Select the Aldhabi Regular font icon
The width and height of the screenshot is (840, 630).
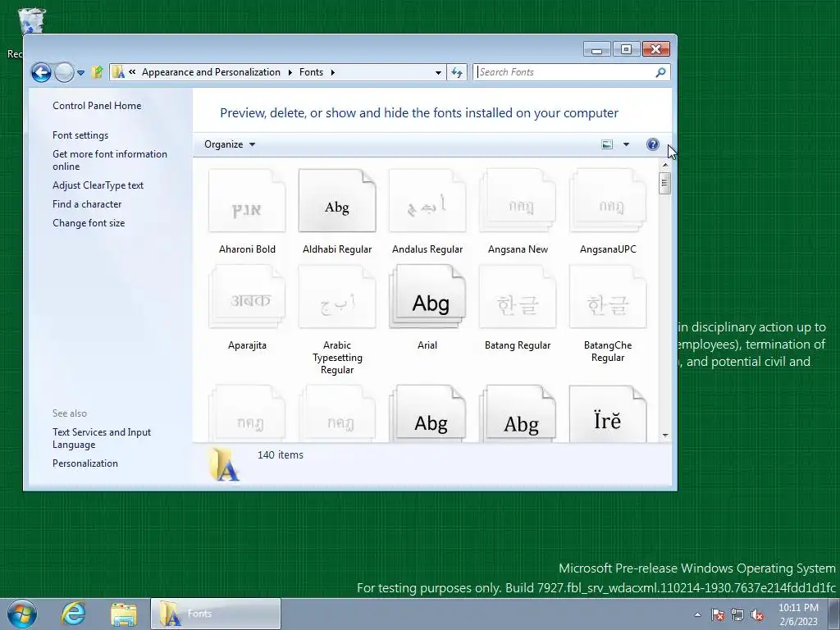(337, 201)
